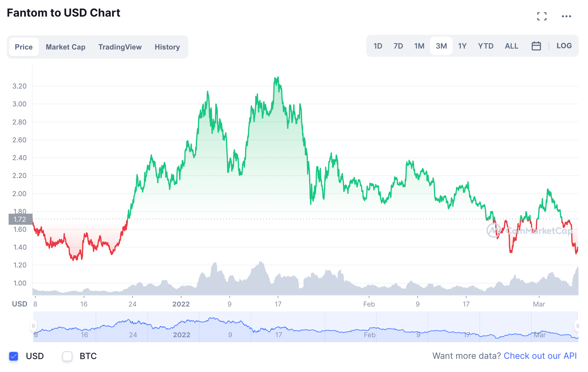Switch to 7D view

(x=398, y=46)
